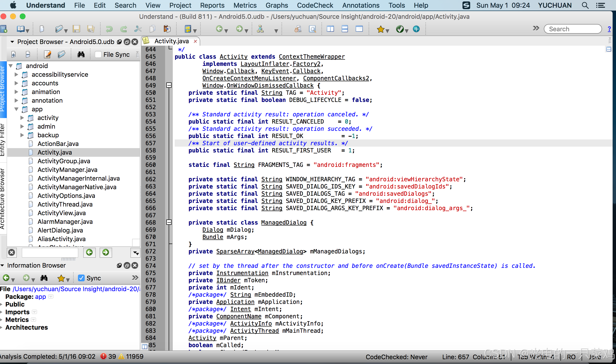The height and width of the screenshot is (364, 616).
Task: Enable the File Sync checkbox
Action: coord(98,54)
